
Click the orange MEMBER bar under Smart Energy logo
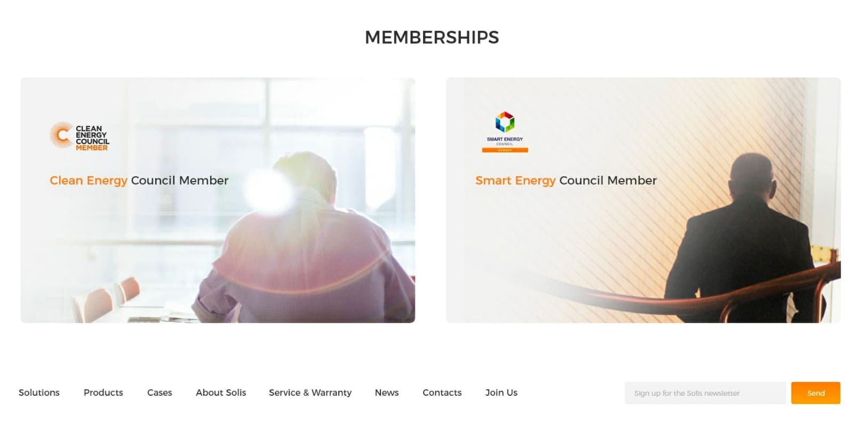[505, 150]
